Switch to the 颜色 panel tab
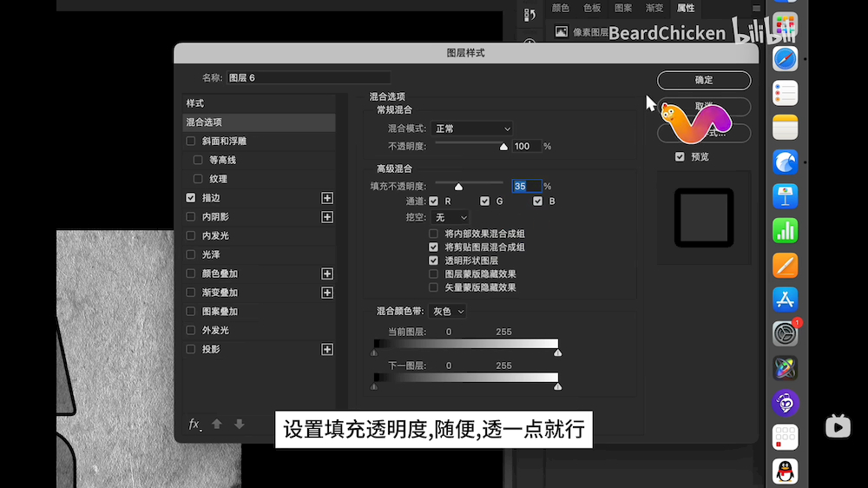This screenshot has height=488, width=868. tap(560, 9)
